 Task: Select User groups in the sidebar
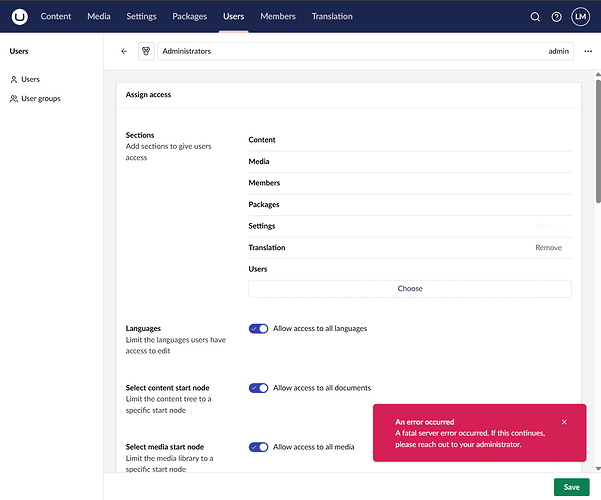43,98
